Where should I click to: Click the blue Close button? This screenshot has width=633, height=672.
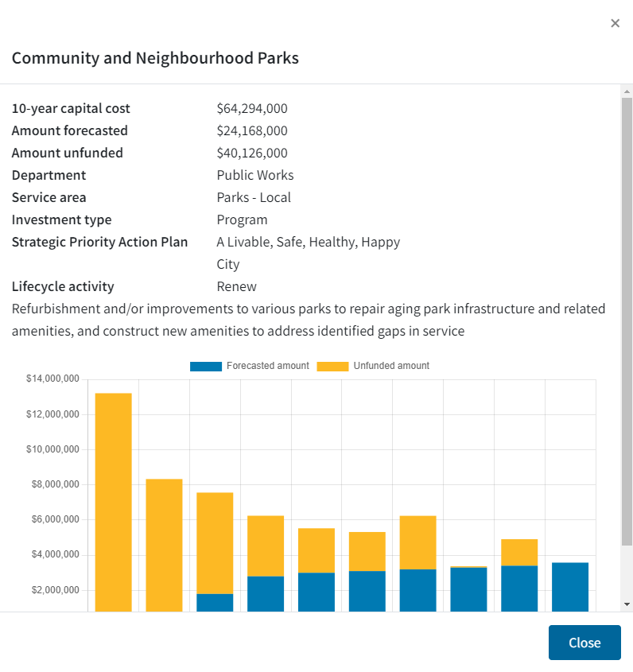point(584,643)
